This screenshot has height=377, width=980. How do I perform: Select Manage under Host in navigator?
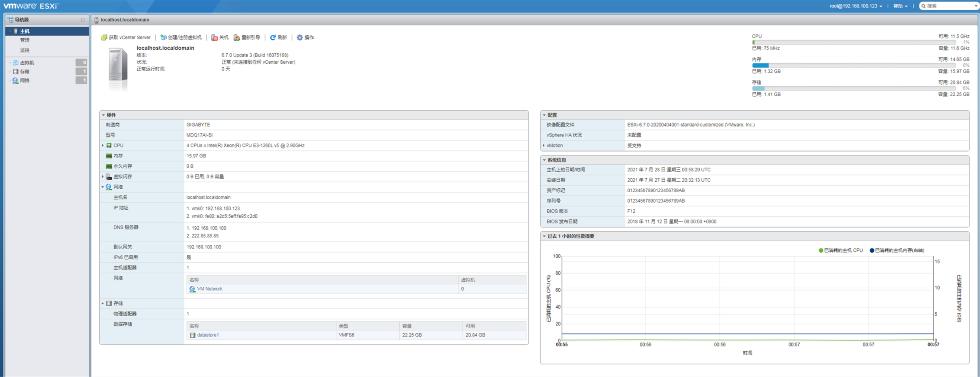click(x=25, y=40)
